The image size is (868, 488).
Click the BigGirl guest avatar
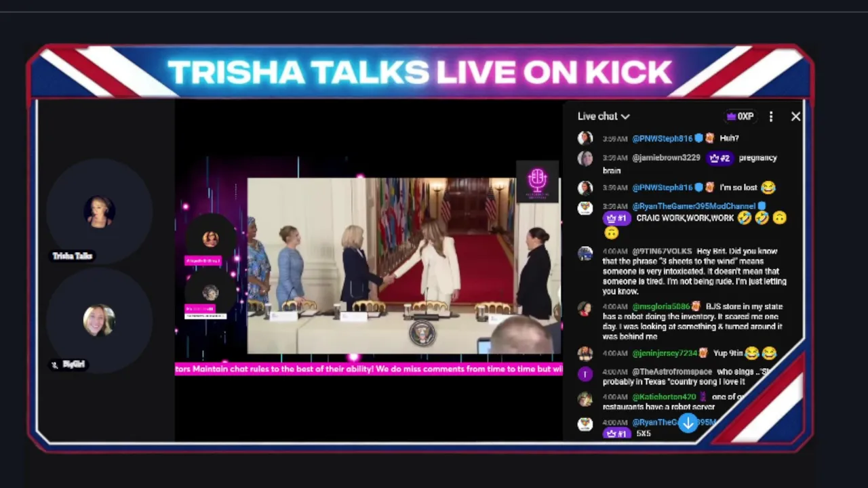(99, 321)
